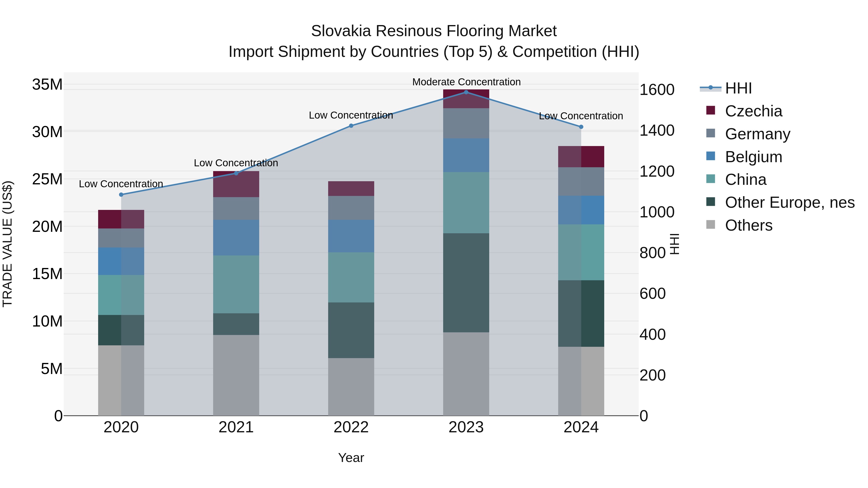Toggle the Others legend entry
The height and width of the screenshot is (488, 868).
click(x=739, y=225)
